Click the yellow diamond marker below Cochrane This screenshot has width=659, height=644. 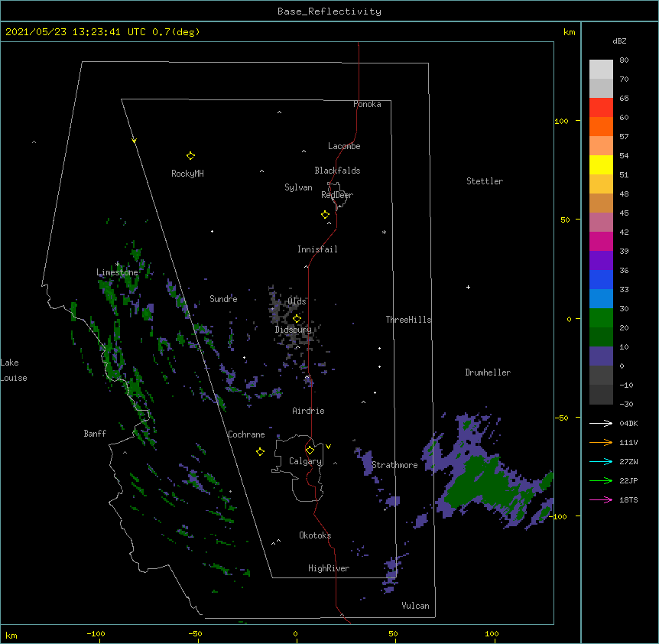point(260,451)
